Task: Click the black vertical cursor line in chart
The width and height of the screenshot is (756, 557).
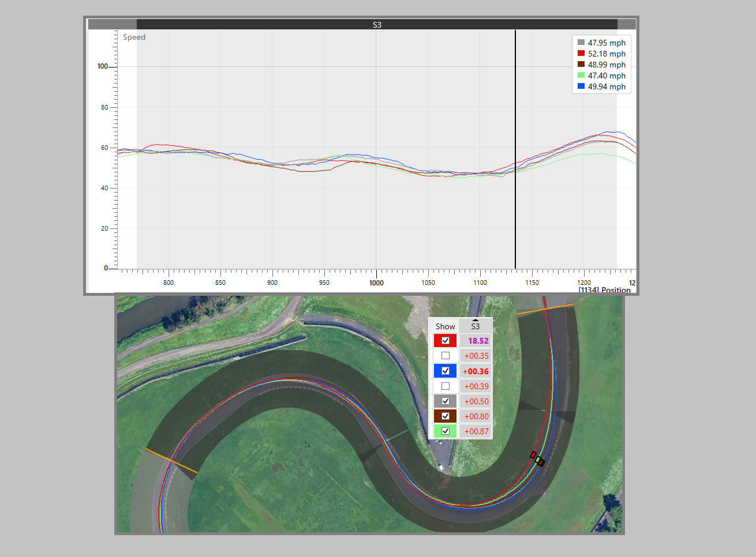Action: coord(515,150)
